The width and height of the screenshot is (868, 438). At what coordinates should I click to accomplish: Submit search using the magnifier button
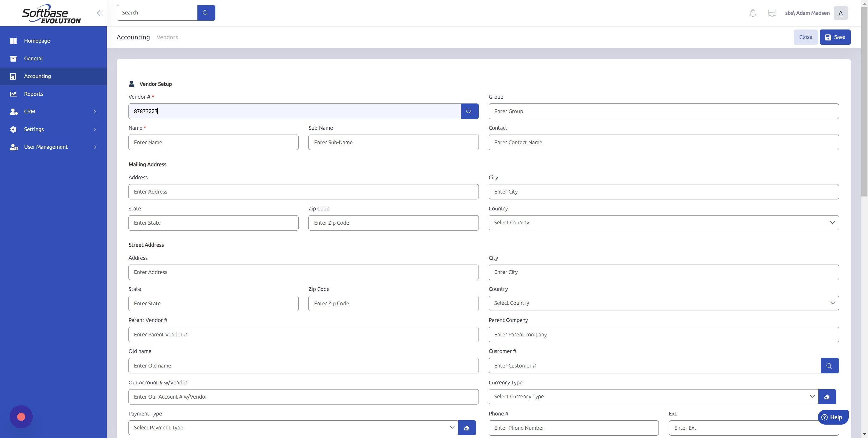pyautogui.click(x=206, y=13)
